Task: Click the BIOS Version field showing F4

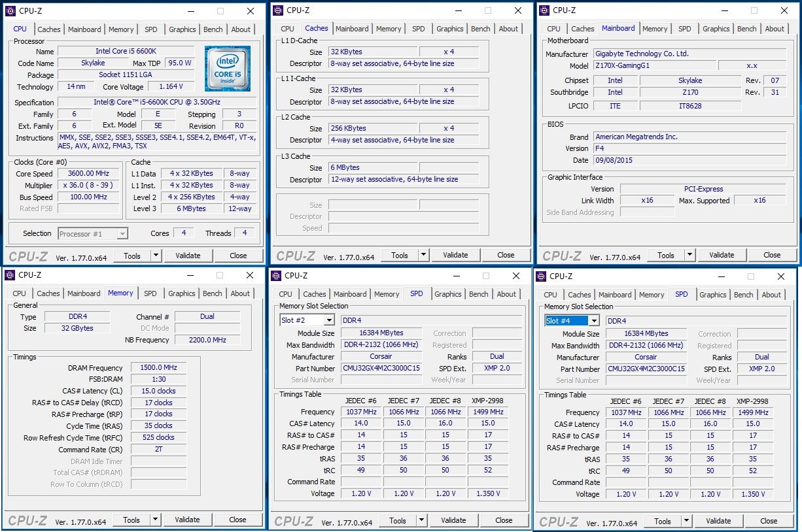Action: 689,148
